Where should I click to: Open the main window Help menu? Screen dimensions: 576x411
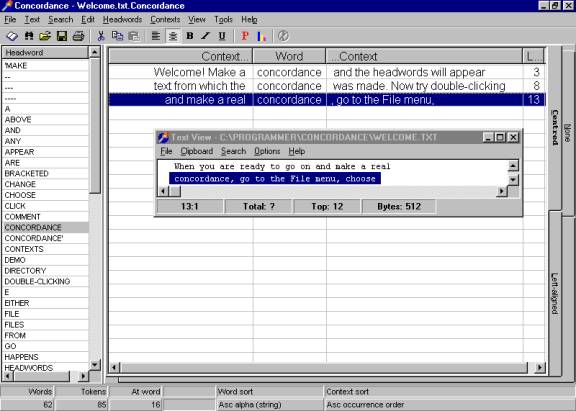pyautogui.click(x=249, y=19)
